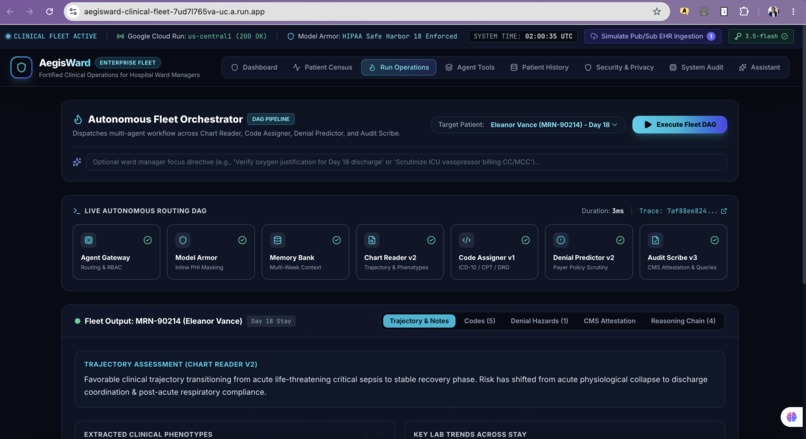Reload the page in browser
Image resolution: width=806 pixels, height=439 pixels.
pos(49,11)
